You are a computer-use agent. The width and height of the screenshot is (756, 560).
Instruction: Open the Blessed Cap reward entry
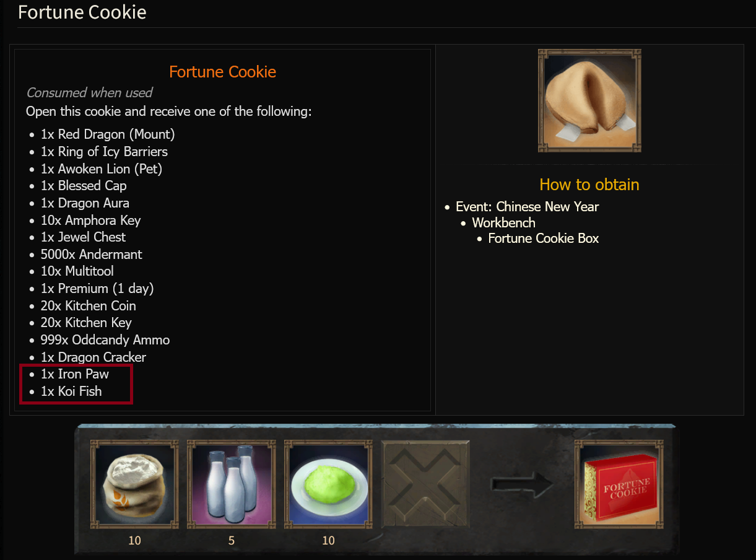click(84, 186)
